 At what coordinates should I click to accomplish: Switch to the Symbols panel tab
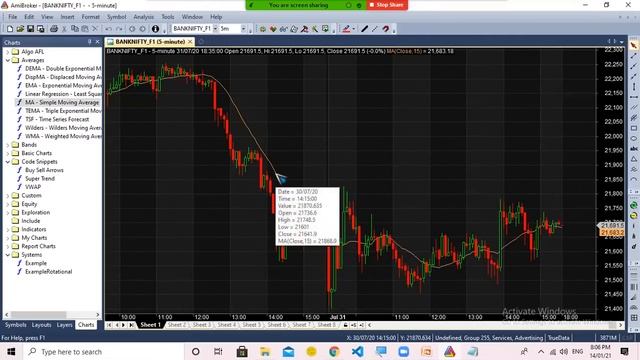[x=16, y=325]
